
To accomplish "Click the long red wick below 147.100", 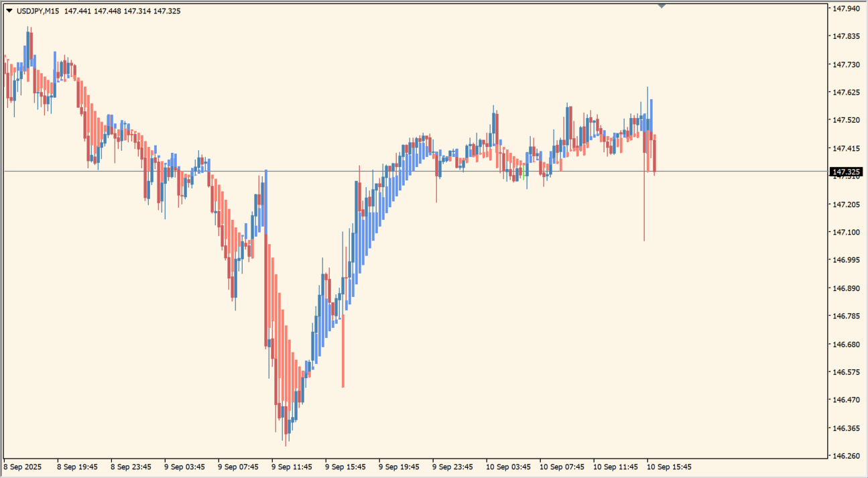I will (644, 215).
